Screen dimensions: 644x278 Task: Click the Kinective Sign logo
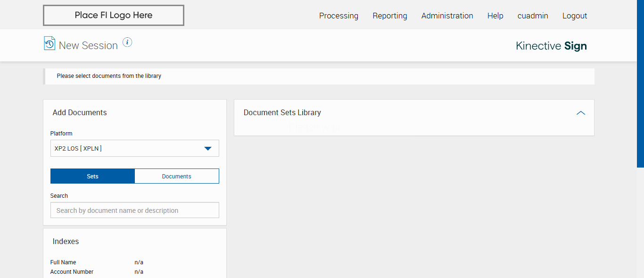[551, 46]
